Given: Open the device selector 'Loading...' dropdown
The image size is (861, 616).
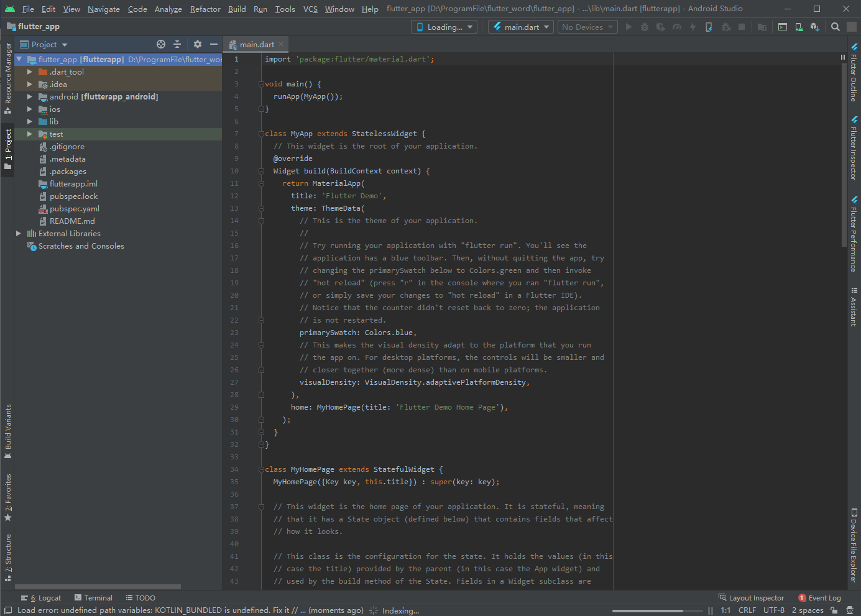Looking at the screenshot, I should point(444,27).
